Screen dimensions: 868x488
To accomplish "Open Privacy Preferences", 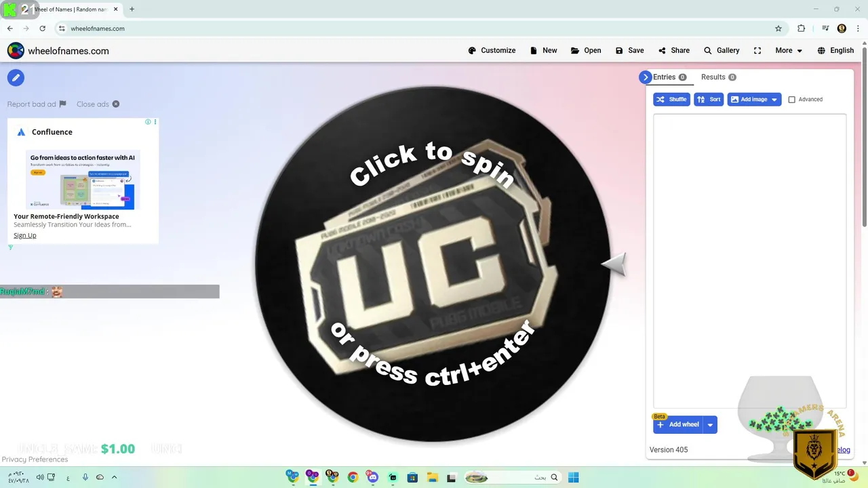I will point(35,460).
